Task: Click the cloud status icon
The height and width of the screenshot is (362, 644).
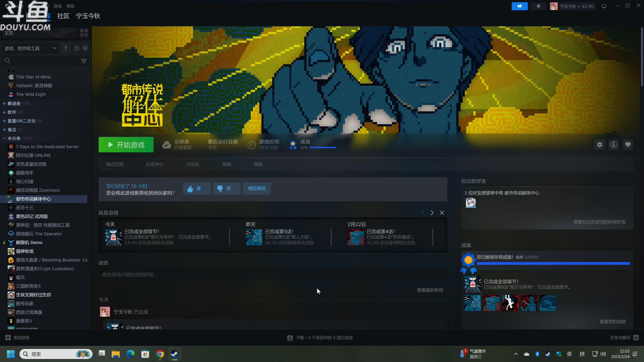Action: 167,145
